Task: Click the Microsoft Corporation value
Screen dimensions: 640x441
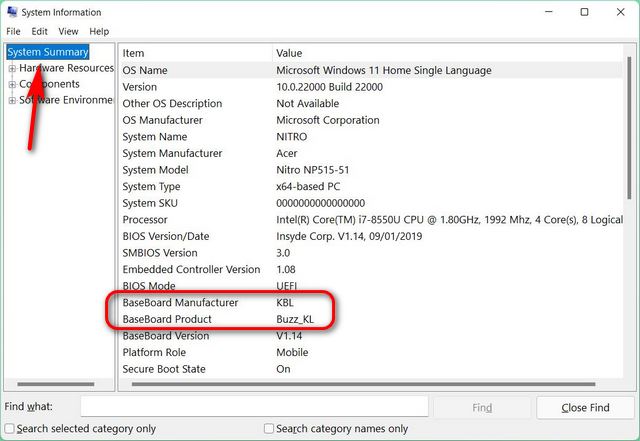Action: pyautogui.click(x=328, y=120)
